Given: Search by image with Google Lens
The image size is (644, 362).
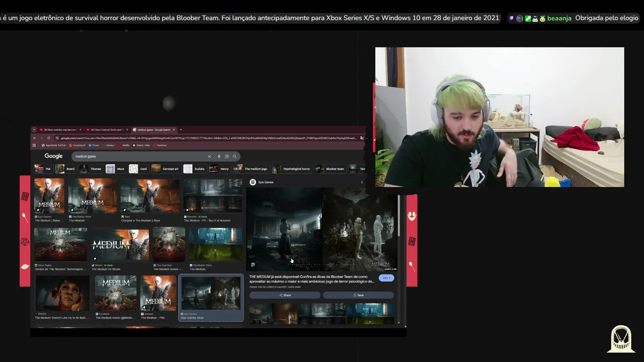Looking at the screenshot, I should pyautogui.click(x=227, y=156).
